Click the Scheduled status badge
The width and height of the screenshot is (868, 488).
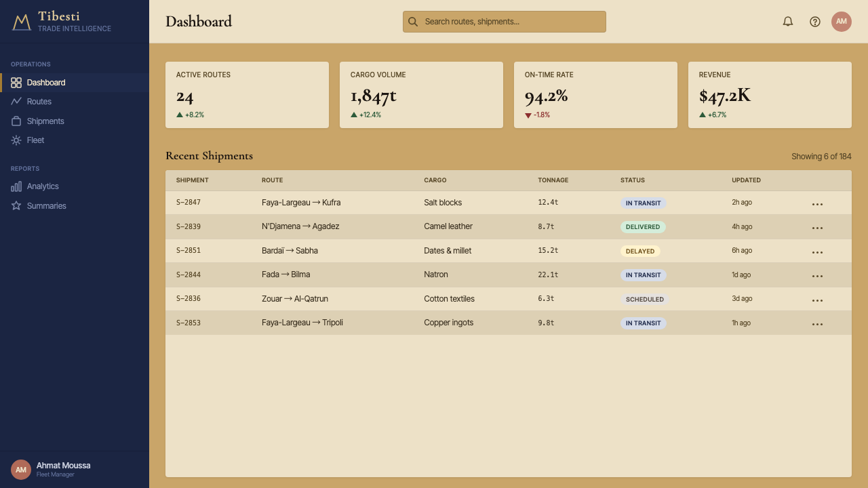(645, 300)
